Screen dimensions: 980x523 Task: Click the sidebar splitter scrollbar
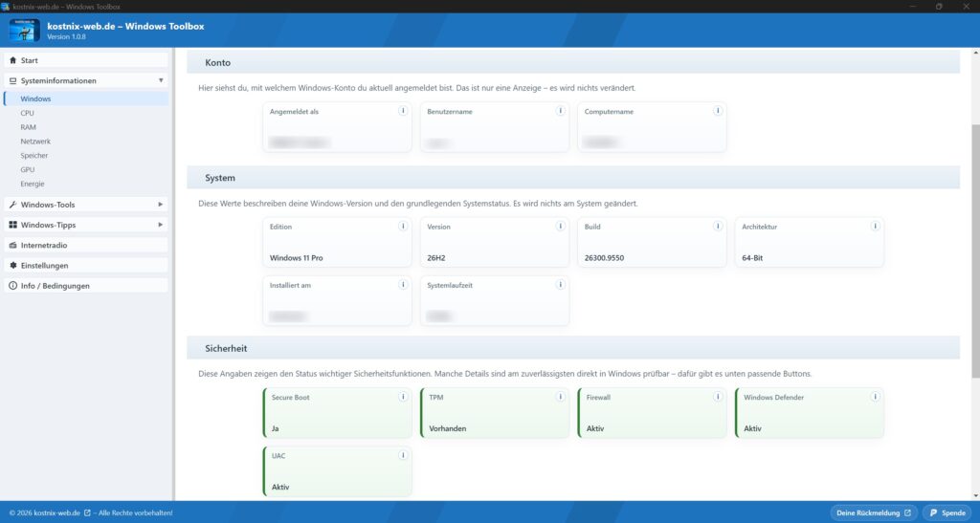coord(174,274)
